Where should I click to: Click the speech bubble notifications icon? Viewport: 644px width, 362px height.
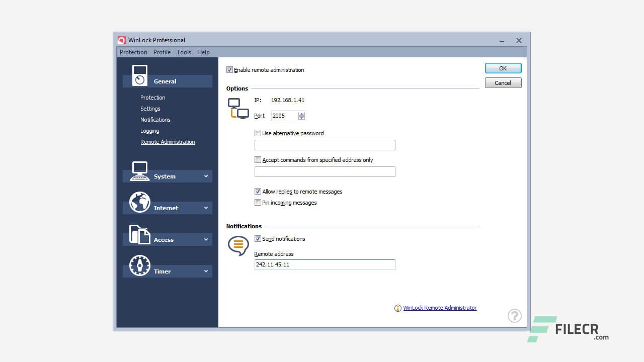tap(237, 246)
